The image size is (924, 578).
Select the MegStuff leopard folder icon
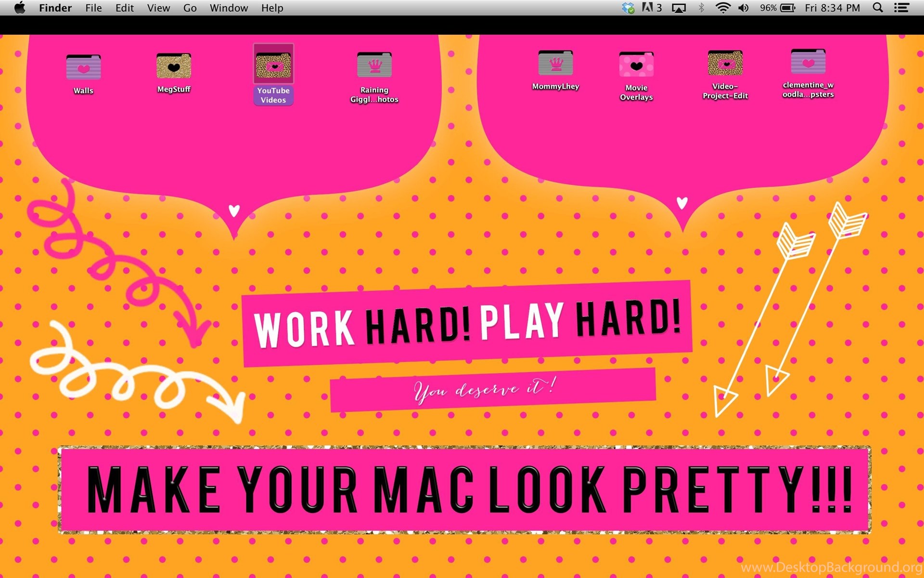click(x=174, y=66)
